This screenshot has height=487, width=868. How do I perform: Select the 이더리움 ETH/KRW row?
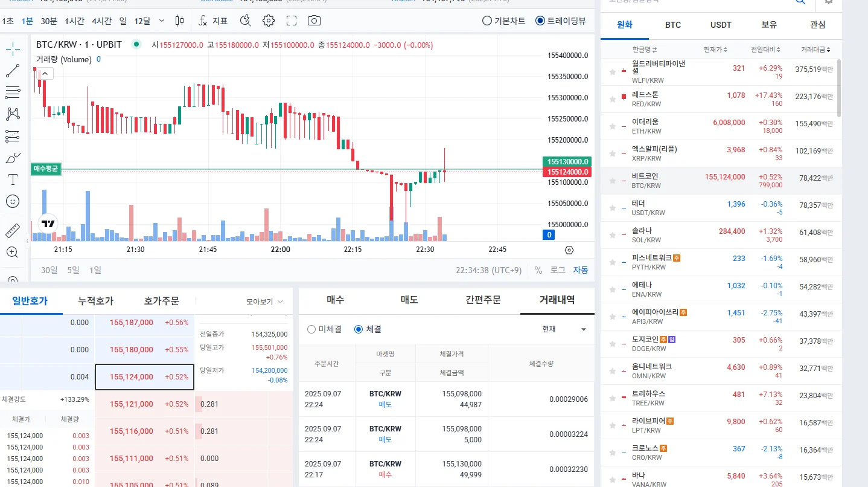[x=721, y=126]
